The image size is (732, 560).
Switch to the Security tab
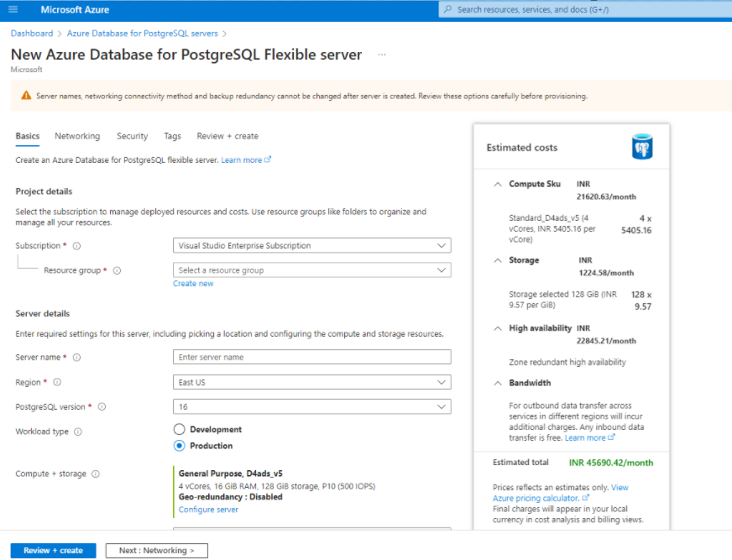(132, 136)
